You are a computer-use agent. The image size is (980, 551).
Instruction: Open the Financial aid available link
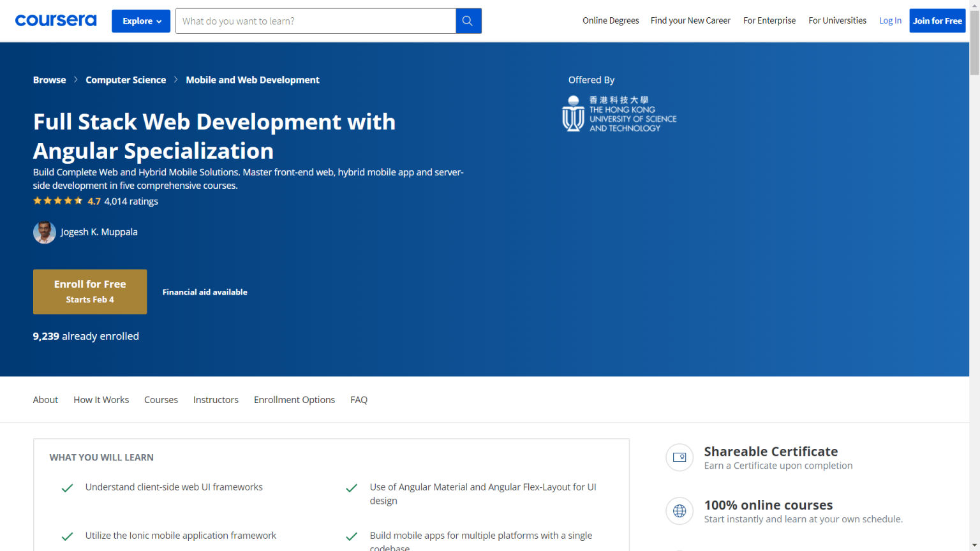205,292
